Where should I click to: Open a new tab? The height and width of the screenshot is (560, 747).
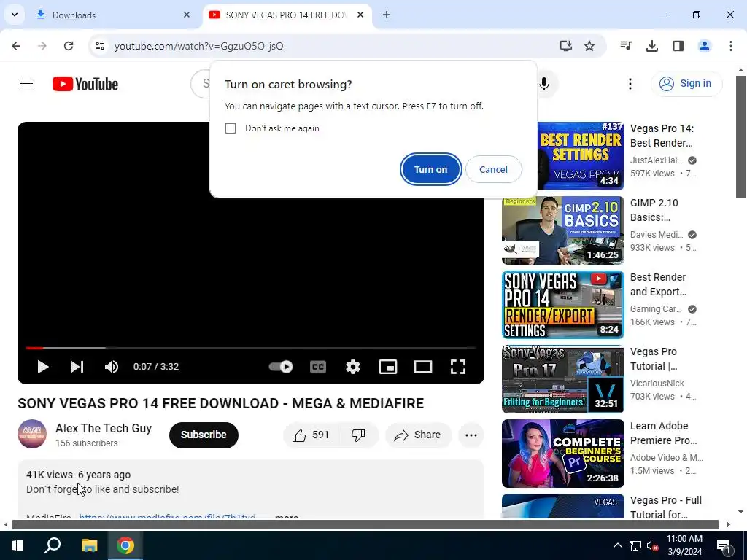click(387, 15)
